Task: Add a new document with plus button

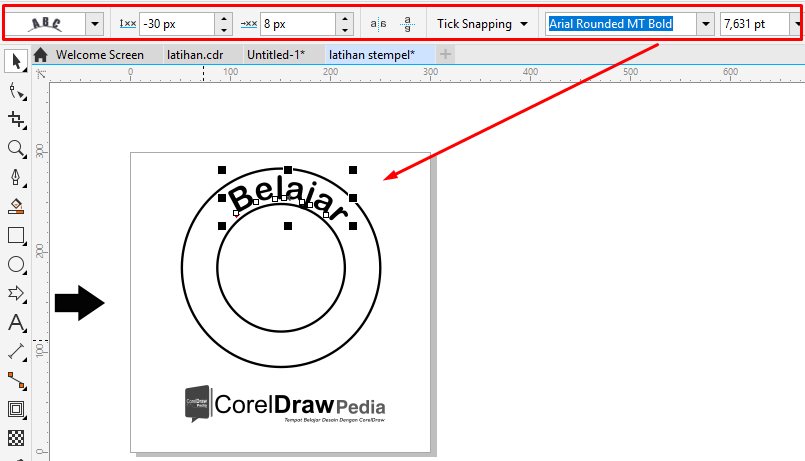Action: 445,54
